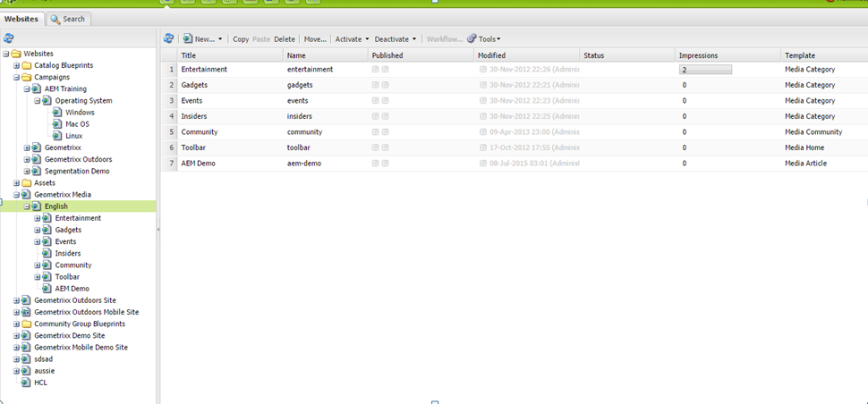Click the Mac OS page icon
The image size is (868, 404).
(57, 124)
